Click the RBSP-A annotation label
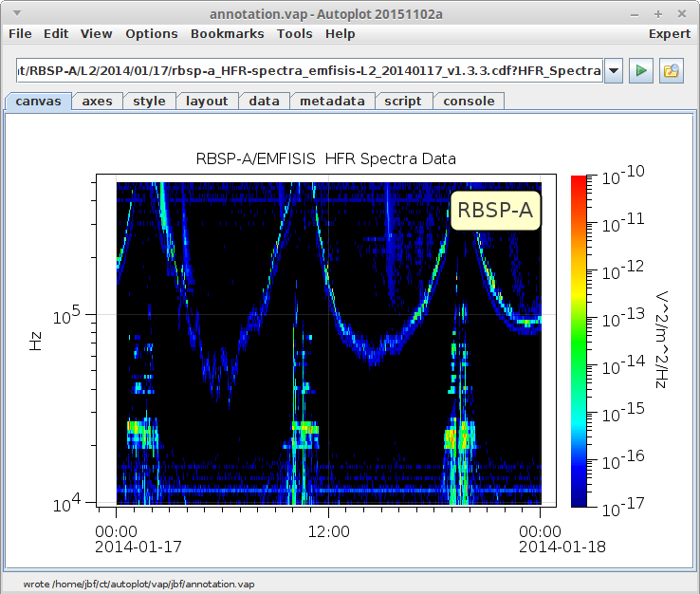The image size is (700, 594). 494,210
